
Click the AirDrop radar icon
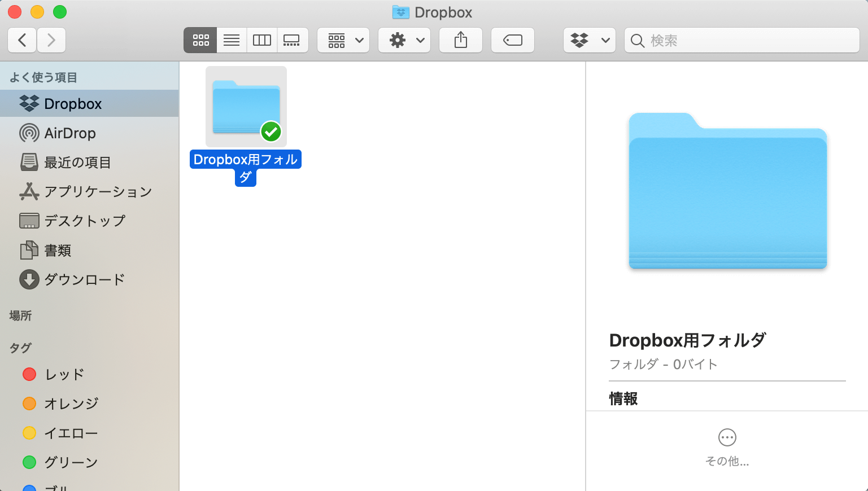[29, 133]
